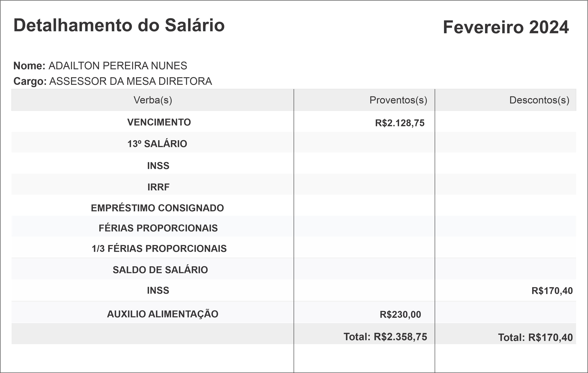The height and width of the screenshot is (373, 588).
Task: Select the AUXILIO ALIMENTAÇÃO row label
Action: click(x=162, y=314)
